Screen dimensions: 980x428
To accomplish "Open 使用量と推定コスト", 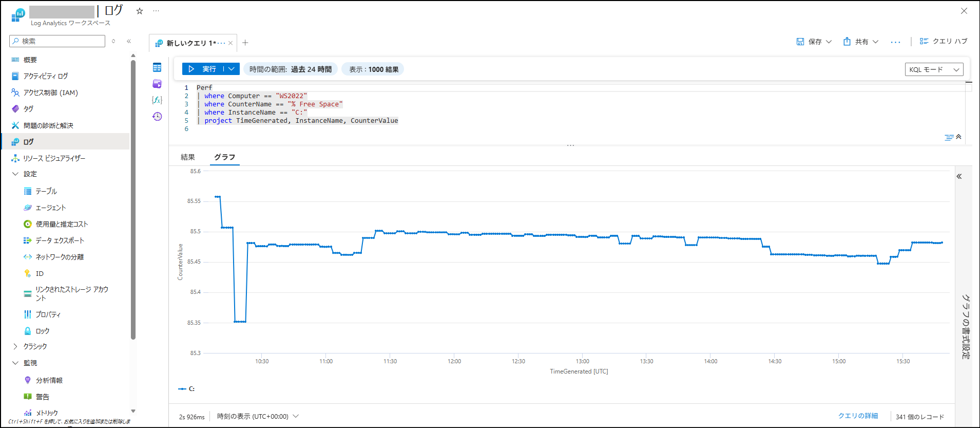I will 62,224.
